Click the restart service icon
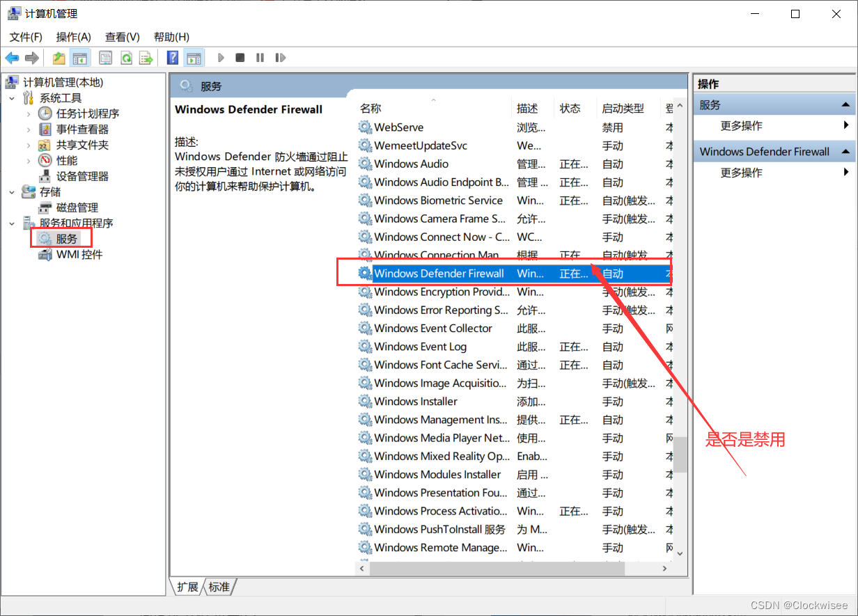 [x=281, y=57]
